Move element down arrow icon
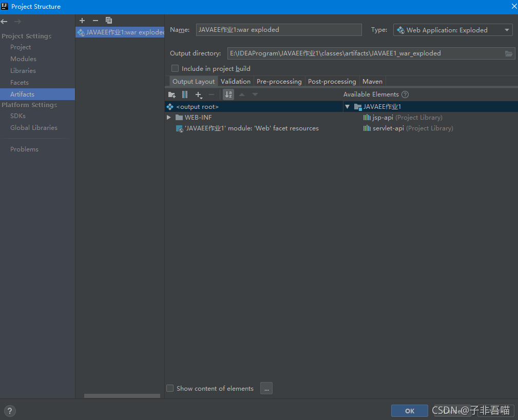518x420 pixels. click(255, 94)
